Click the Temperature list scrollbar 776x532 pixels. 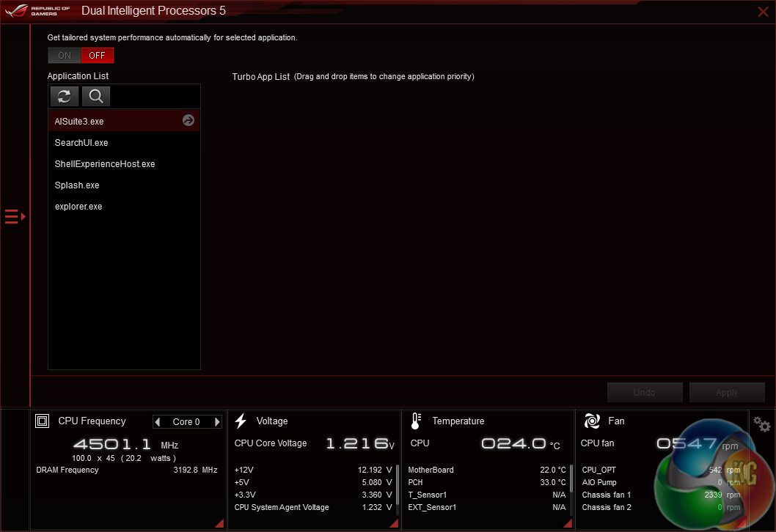pyautogui.click(x=571, y=479)
